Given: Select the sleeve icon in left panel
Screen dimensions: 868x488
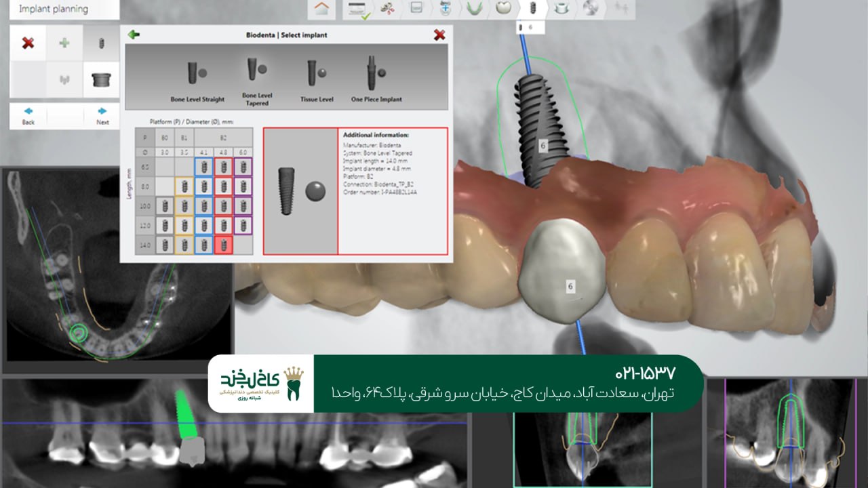Looking at the screenshot, I should coord(101,80).
